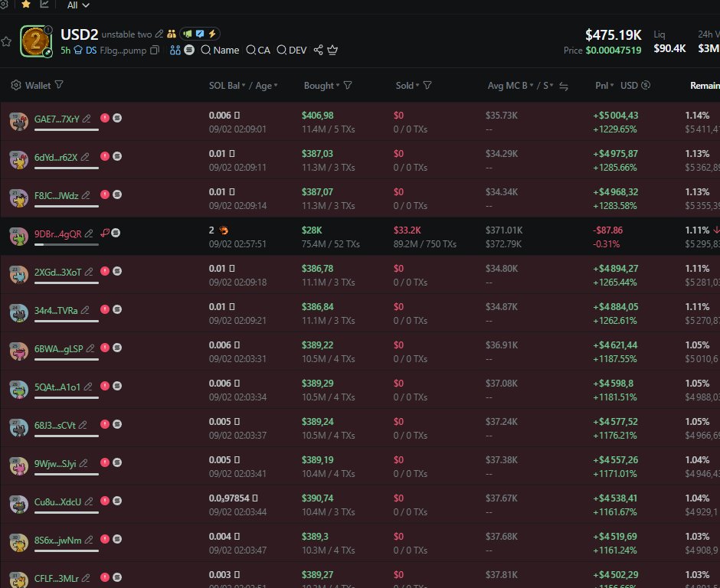Sort by the Remain column header

(x=705, y=86)
